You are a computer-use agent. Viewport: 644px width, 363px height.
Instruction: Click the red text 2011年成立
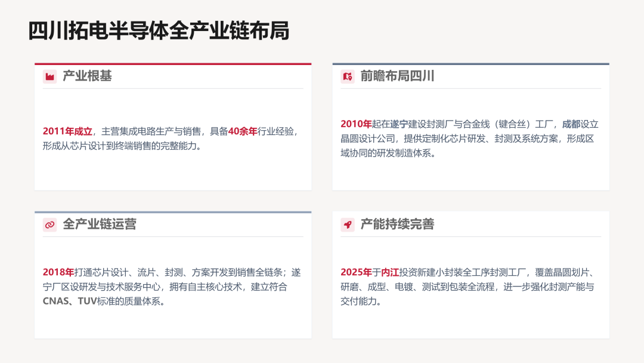coord(67,131)
